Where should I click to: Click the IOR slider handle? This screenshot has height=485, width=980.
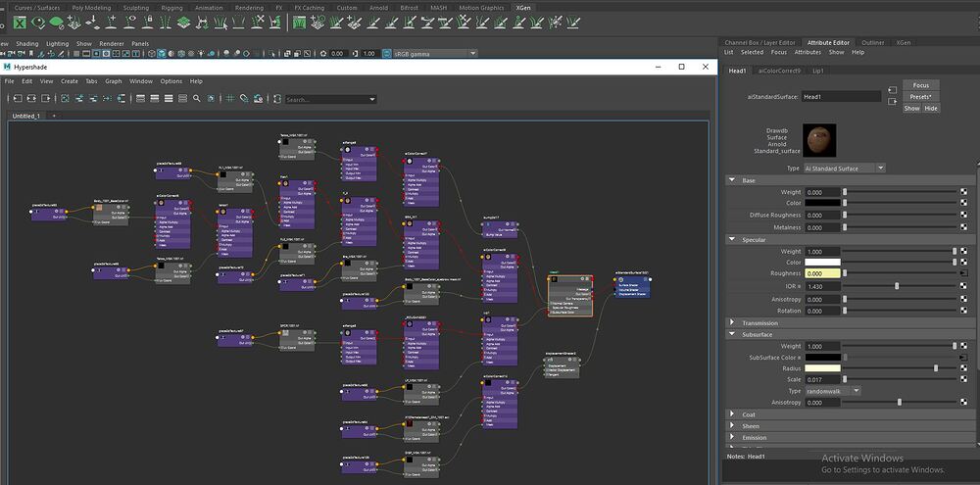[x=897, y=286]
